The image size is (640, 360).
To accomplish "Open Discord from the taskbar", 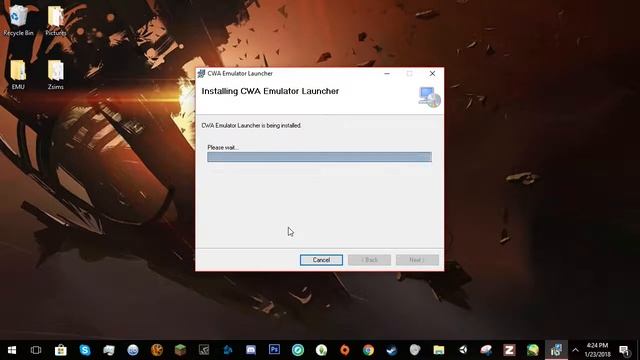I will tap(251, 350).
